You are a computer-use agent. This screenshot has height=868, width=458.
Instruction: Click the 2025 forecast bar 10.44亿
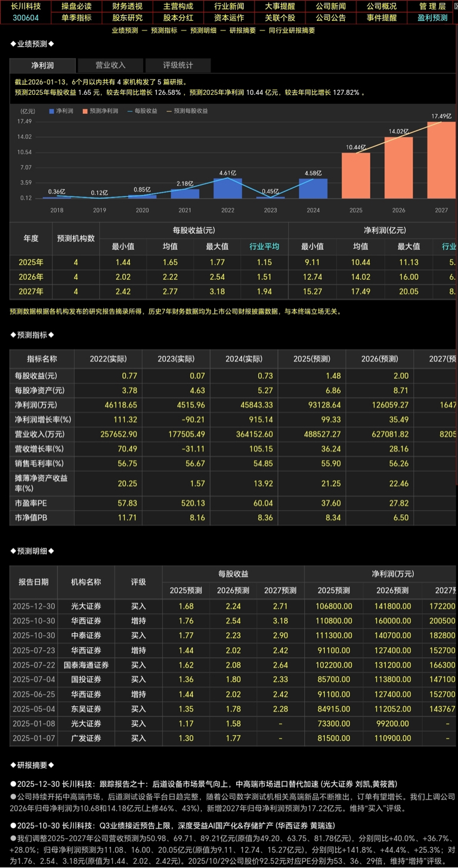356,175
